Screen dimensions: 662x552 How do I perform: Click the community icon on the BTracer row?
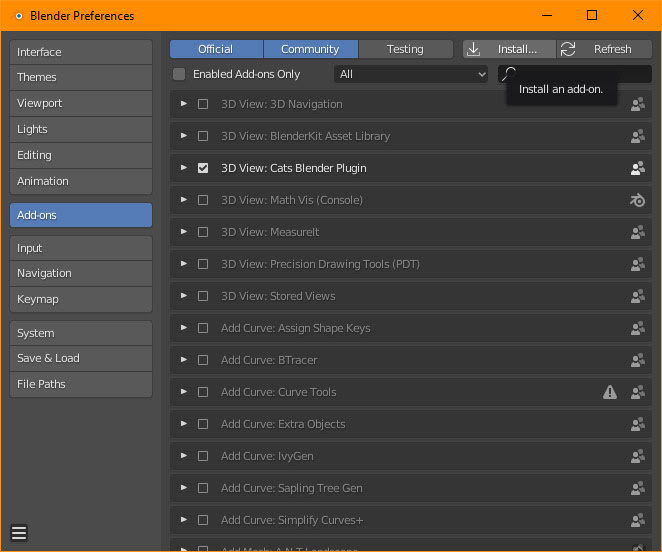pos(637,360)
